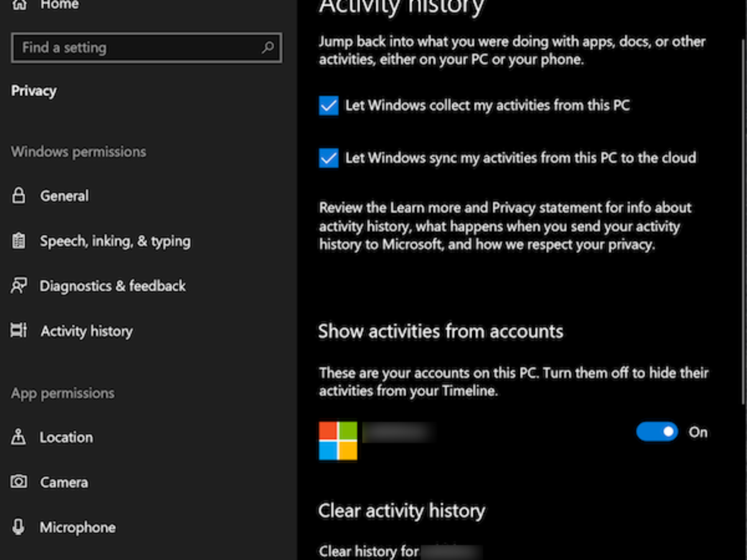The width and height of the screenshot is (747, 560).
Task: Go to Speech, inking, & typing settings
Action: [x=115, y=241]
